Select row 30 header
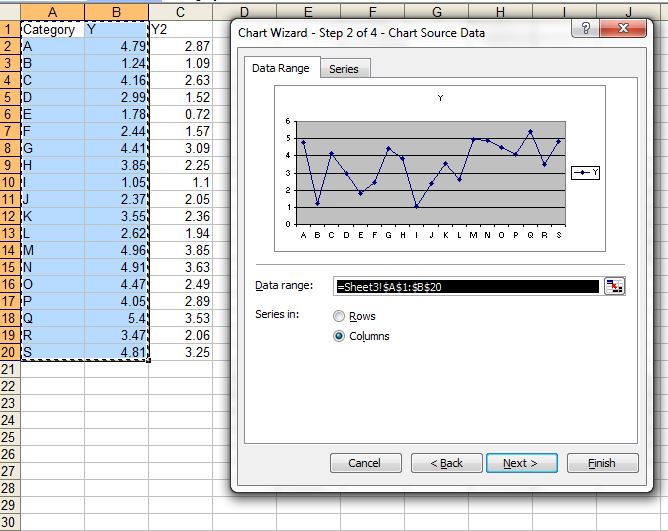This screenshot has width=668, height=531. (10, 522)
